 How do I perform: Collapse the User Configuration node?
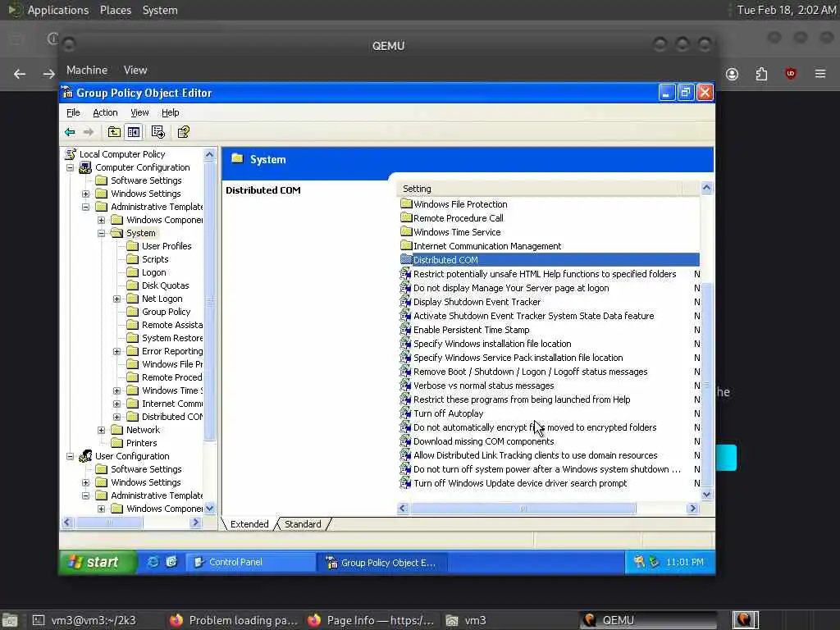coord(71,456)
